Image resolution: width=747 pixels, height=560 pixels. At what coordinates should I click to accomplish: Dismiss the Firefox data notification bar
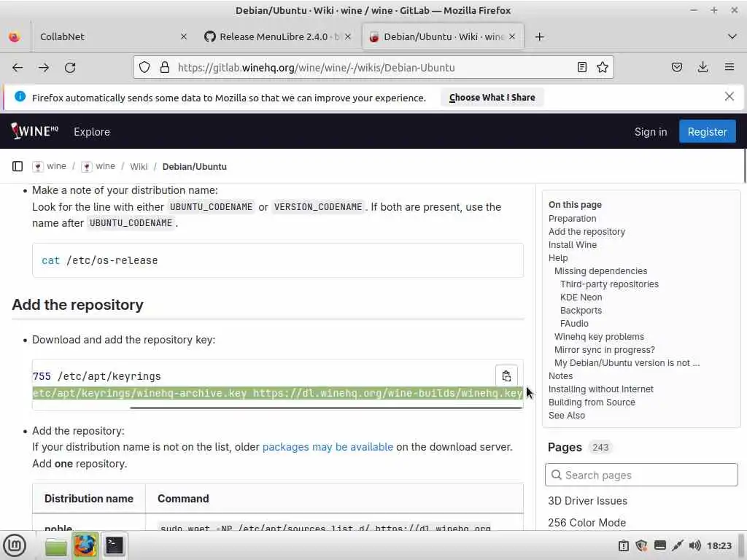729,97
